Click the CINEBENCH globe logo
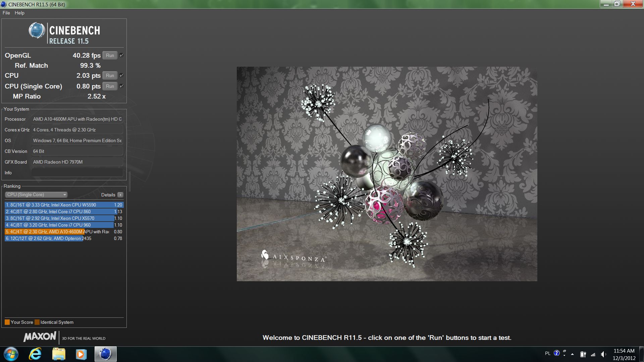 (x=37, y=31)
